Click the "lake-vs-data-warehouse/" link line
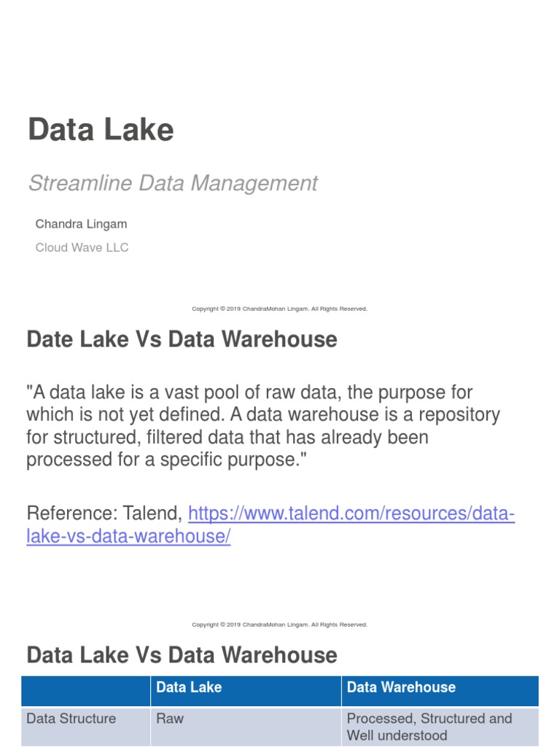Viewport: 560px width, 747px height. (x=128, y=537)
